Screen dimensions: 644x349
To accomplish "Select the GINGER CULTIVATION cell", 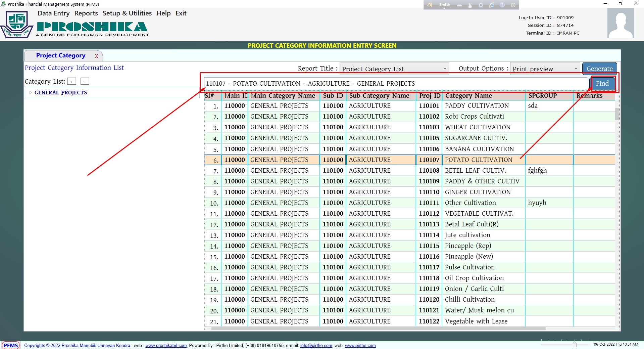I will tap(484, 192).
